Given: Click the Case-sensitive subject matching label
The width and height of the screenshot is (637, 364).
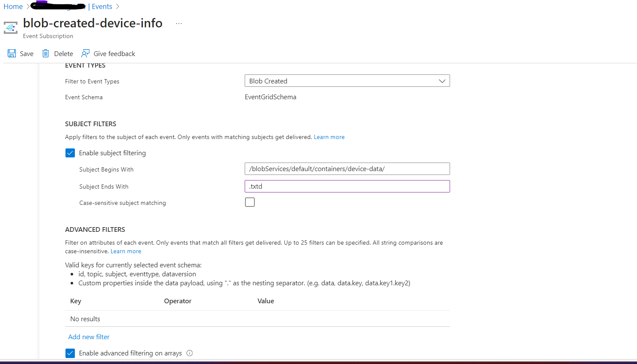Looking at the screenshot, I should coord(122,203).
